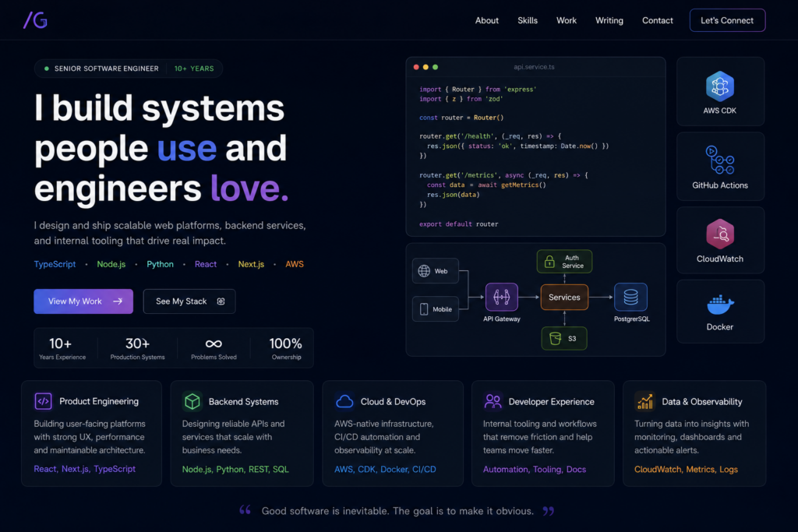Click the Mobile device node
Screen dimensions: 798x532
[x=435, y=308]
